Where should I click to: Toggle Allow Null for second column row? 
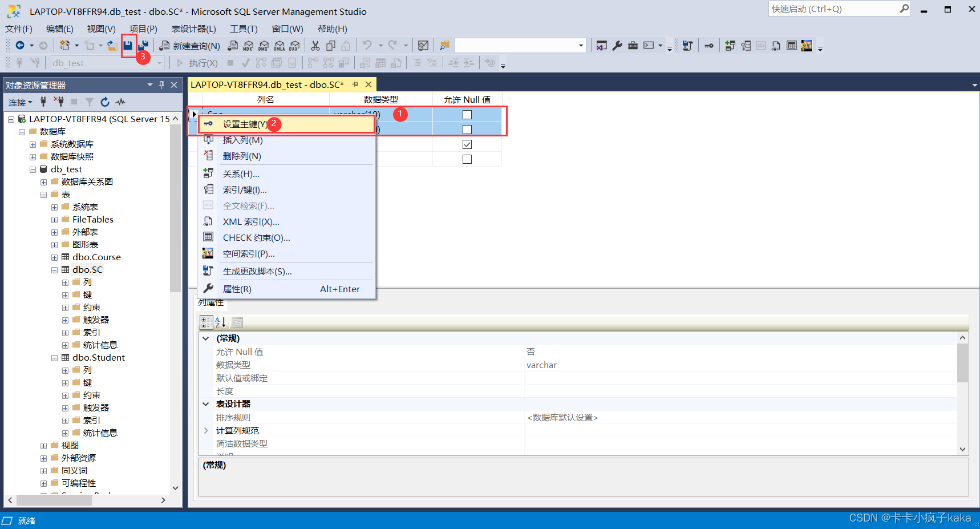(x=467, y=130)
